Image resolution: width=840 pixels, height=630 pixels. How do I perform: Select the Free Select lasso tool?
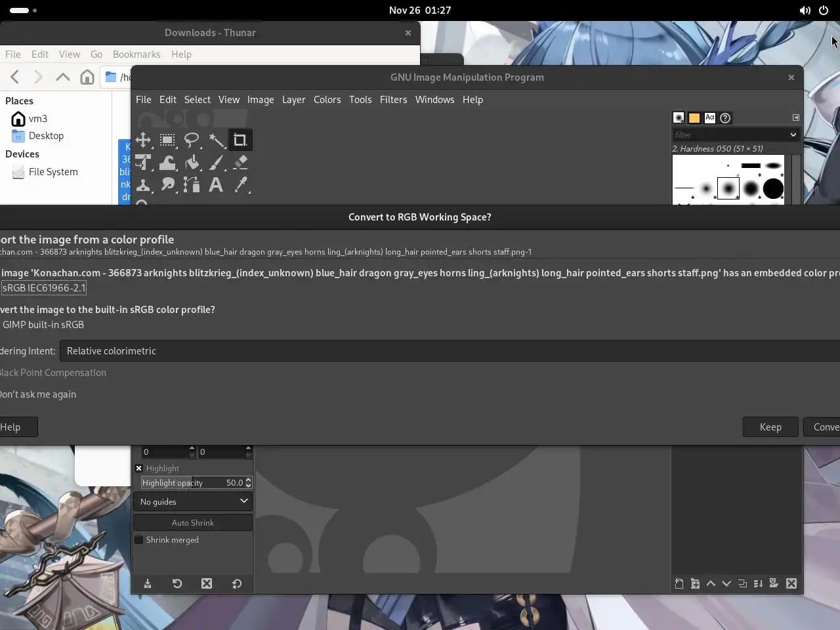(192, 140)
